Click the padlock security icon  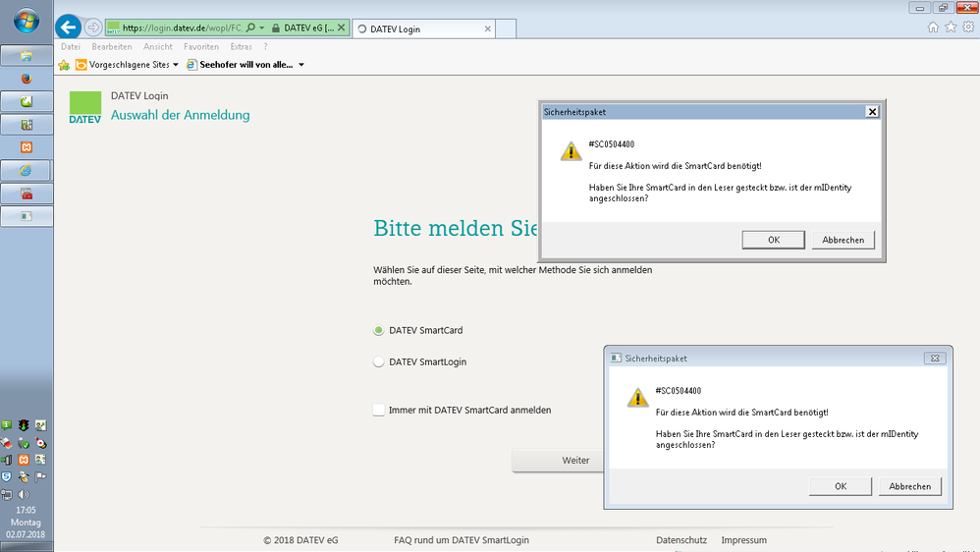click(276, 28)
